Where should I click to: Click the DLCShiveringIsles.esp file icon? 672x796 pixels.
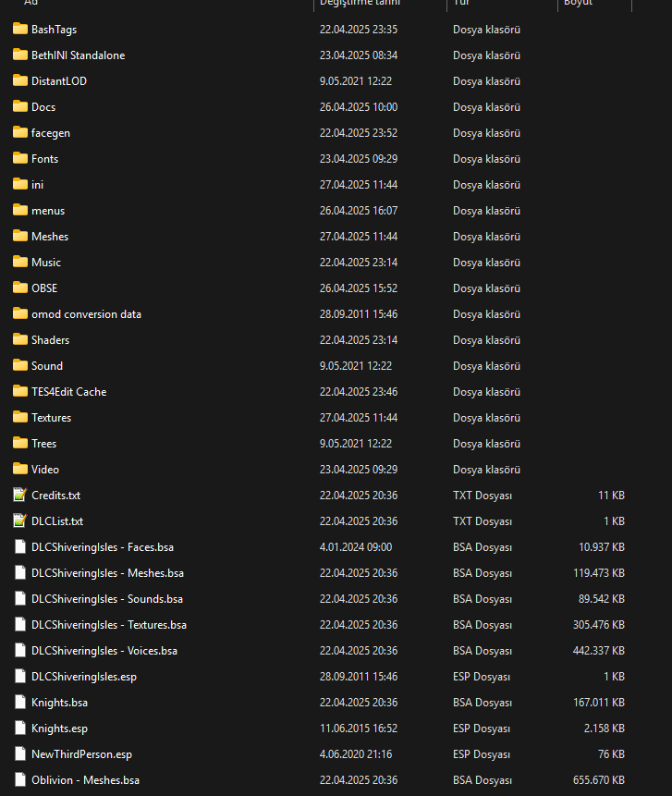tap(20, 676)
